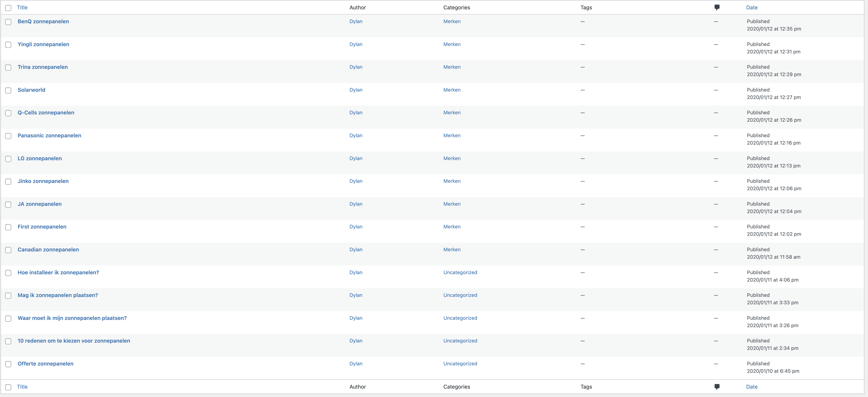
Task: Sort posts by the Date header column
Action: [x=752, y=7]
